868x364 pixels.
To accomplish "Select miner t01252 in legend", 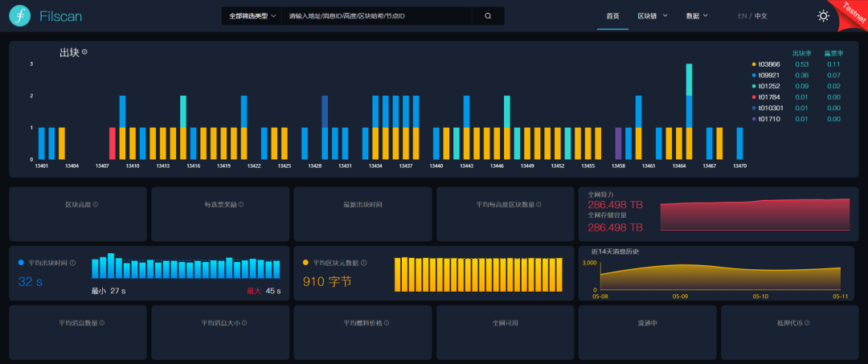I will [769, 86].
